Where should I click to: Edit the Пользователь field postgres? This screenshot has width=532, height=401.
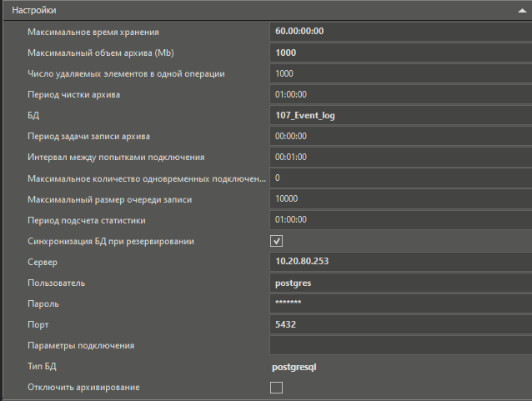coord(401,283)
